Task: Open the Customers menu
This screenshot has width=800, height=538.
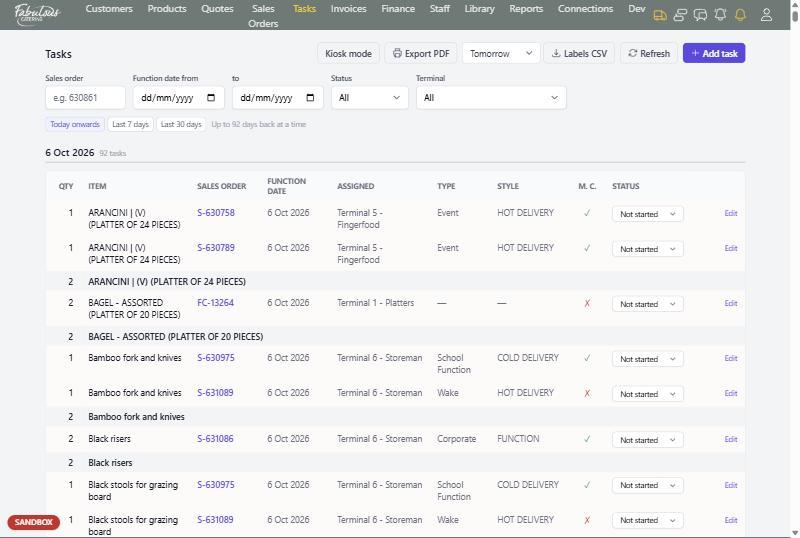Action: [109, 9]
